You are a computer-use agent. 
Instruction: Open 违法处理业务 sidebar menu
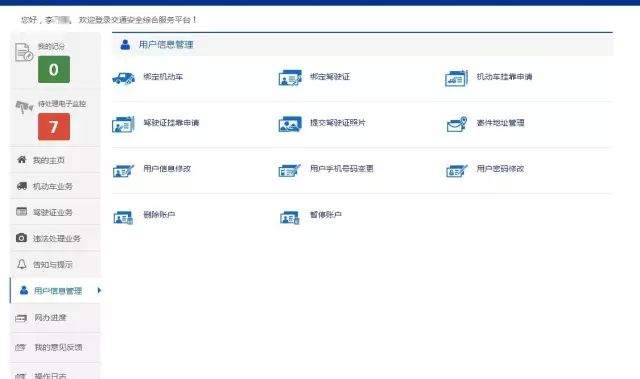(55, 238)
